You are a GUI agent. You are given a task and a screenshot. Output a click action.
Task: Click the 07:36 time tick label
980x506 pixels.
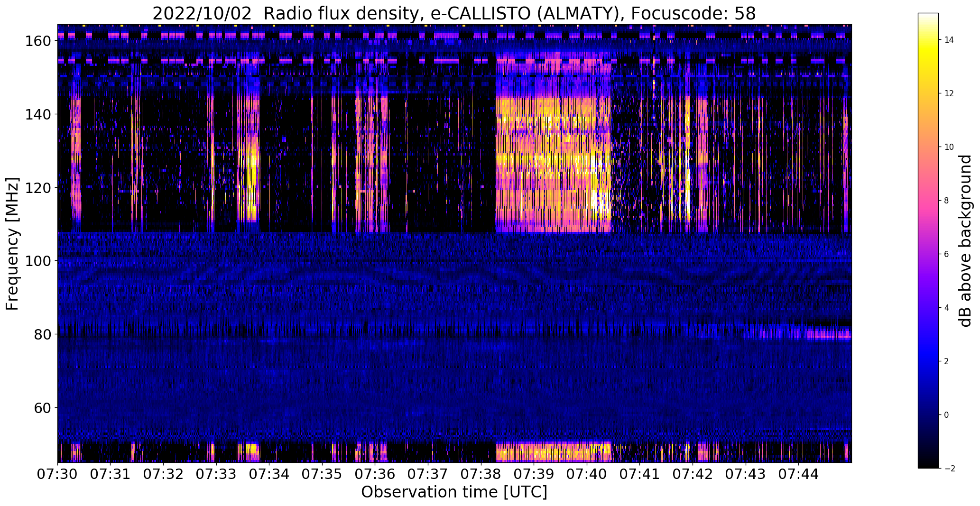click(375, 474)
